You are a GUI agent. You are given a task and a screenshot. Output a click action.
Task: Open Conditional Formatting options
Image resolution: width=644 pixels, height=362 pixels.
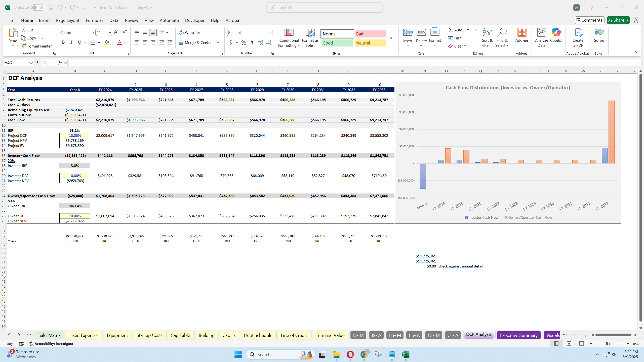tap(289, 38)
